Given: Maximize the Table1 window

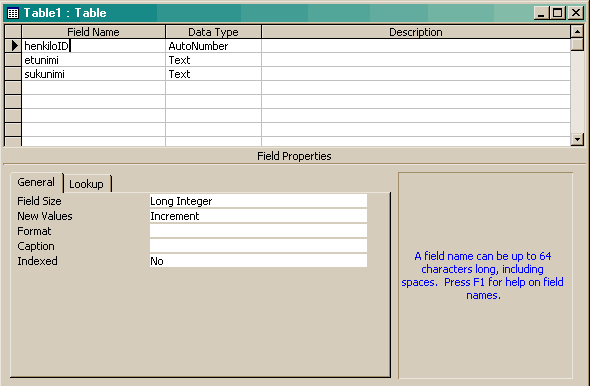Looking at the screenshot, I should pos(558,13).
